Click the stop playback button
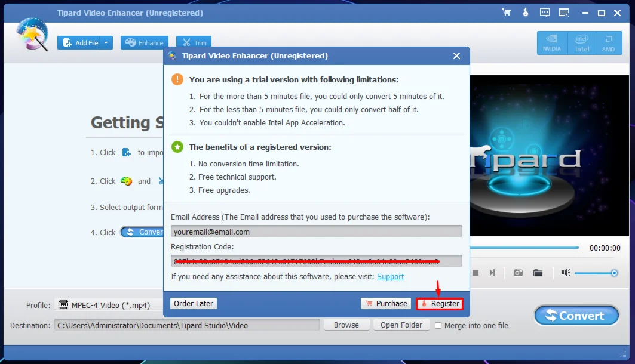635x364 pixels. point(476,273)
